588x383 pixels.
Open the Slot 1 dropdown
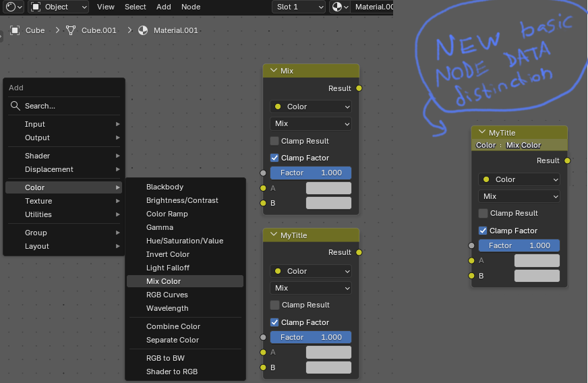[299, 7]
